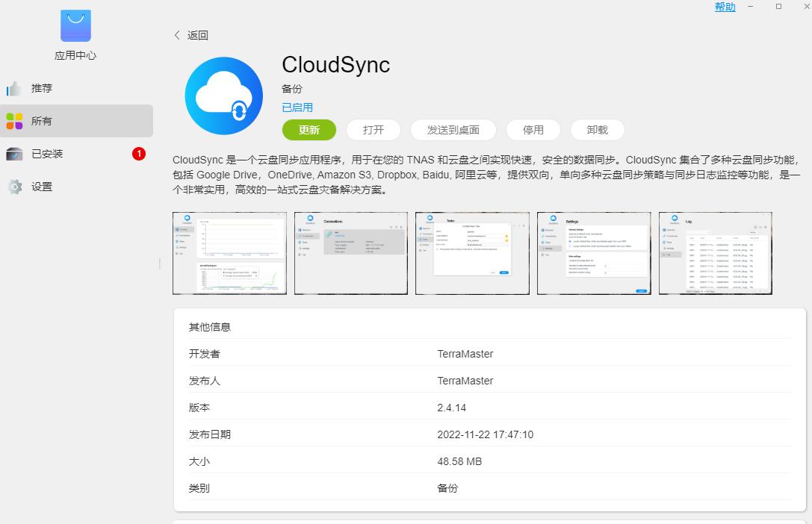
Task: Click the 已启用 status link
Action: point(297,107)
